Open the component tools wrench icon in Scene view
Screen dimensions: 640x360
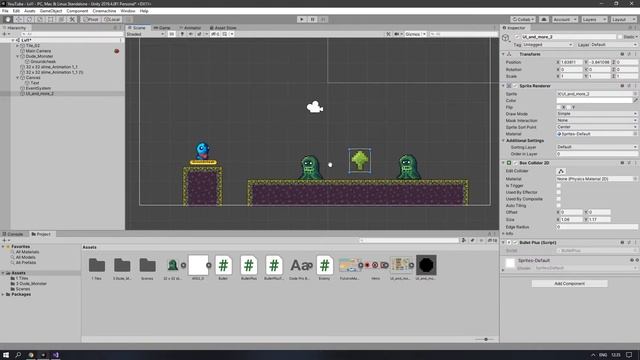[388, 34]
